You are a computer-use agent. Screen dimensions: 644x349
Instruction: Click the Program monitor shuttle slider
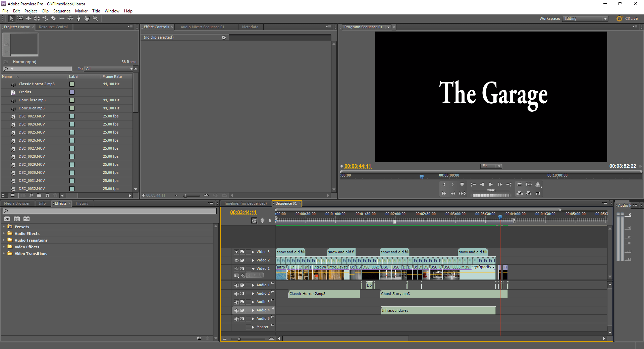(491, 190)
